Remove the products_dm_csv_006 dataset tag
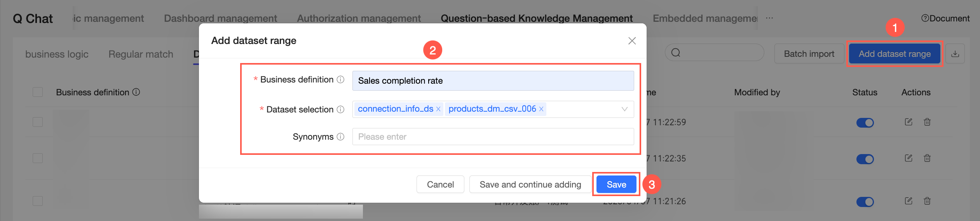This screenshot has height=221, width=980. [x=541, y=109]
